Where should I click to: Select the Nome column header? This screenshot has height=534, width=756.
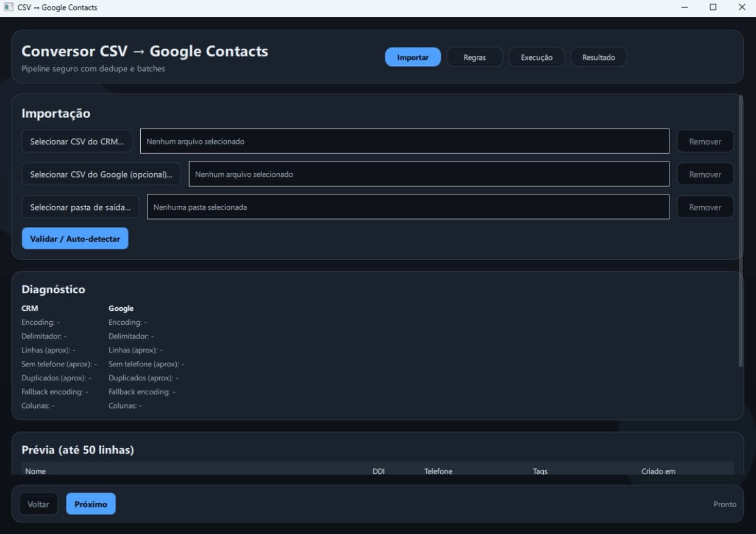pos(35,471)
